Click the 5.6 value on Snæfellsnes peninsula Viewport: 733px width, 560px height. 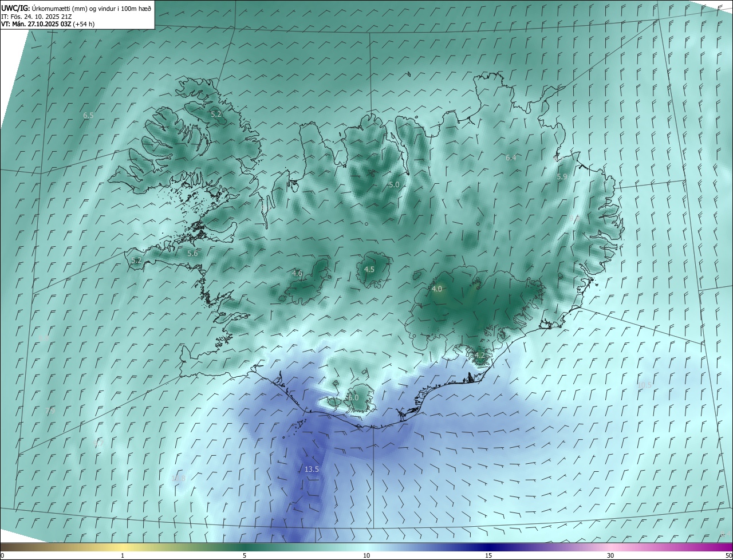pos(192,253)
